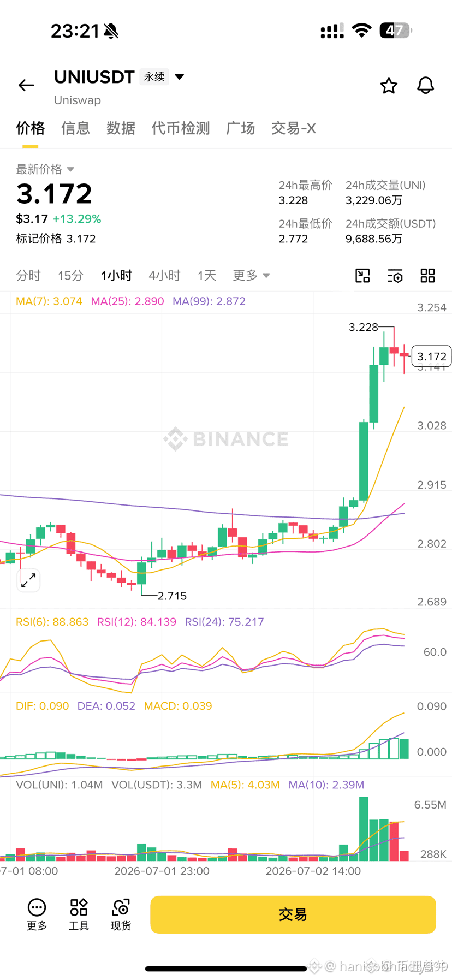Tap the Wi-Fi status icon
This screenshot has height=980, width=452.
coord(361,31)
